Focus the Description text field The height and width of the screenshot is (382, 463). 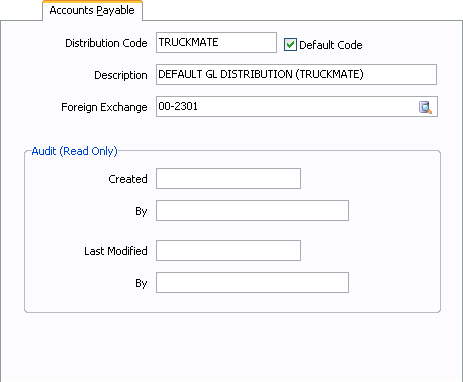point(296,74)
